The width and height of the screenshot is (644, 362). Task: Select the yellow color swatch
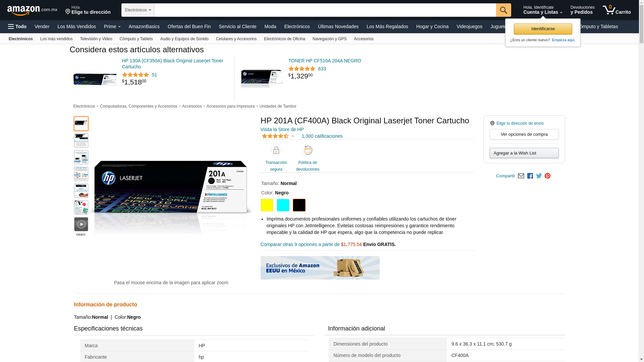tap(267, 205)
